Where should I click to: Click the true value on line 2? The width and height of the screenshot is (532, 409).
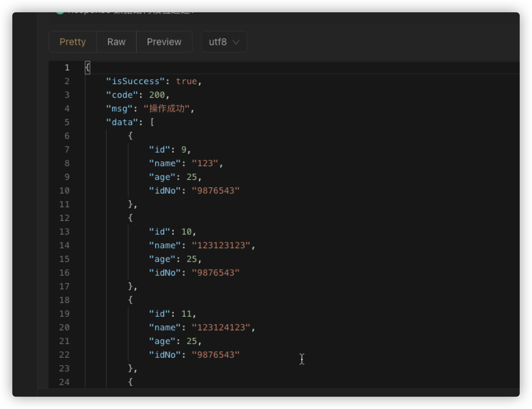tap(186, 81)
